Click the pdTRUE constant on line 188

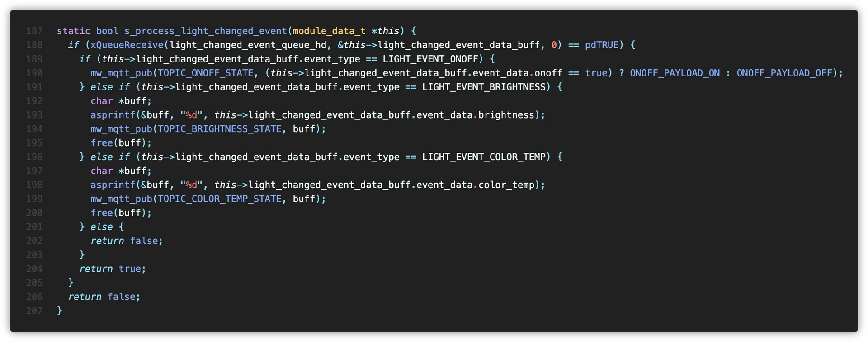point(602,45)
